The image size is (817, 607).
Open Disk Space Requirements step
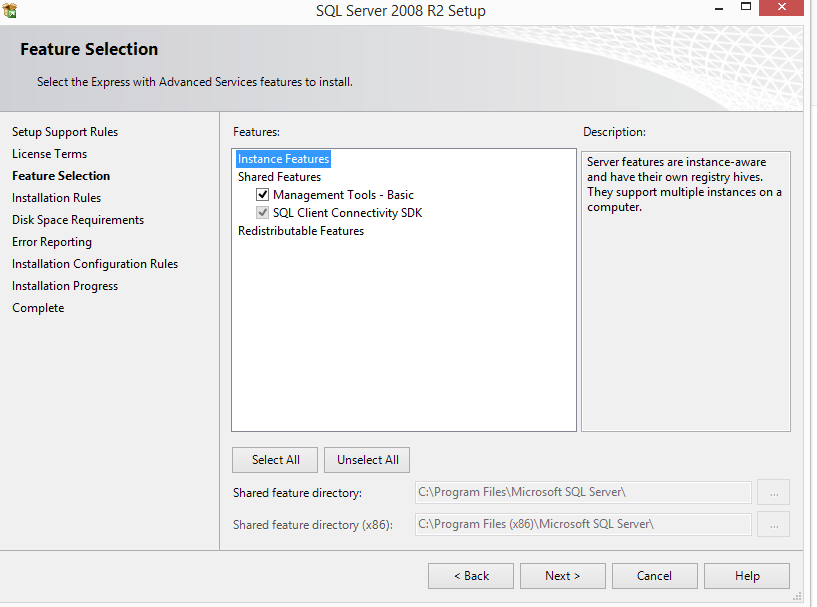tap(78, 220)
